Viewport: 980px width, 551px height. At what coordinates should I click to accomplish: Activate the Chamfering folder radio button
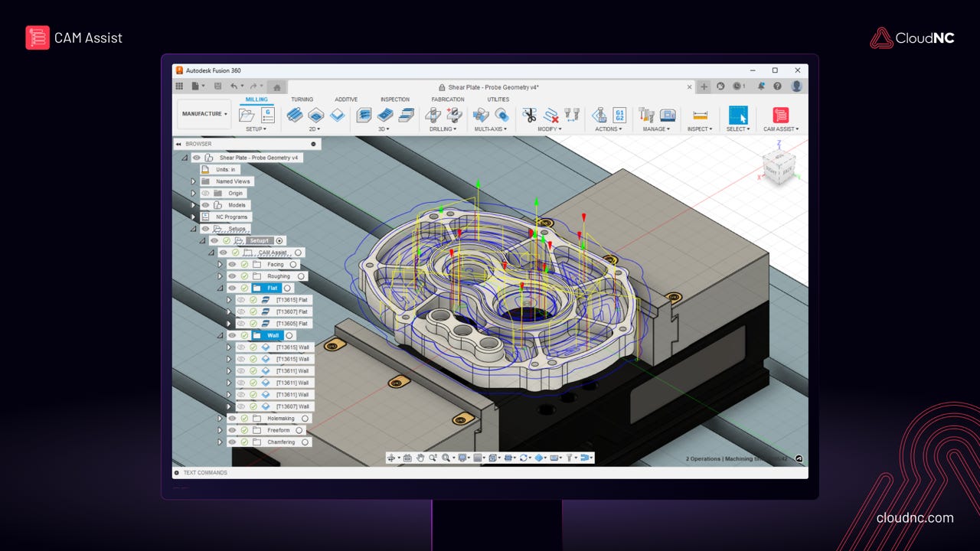pyautogui.click(x=305, y=442)
